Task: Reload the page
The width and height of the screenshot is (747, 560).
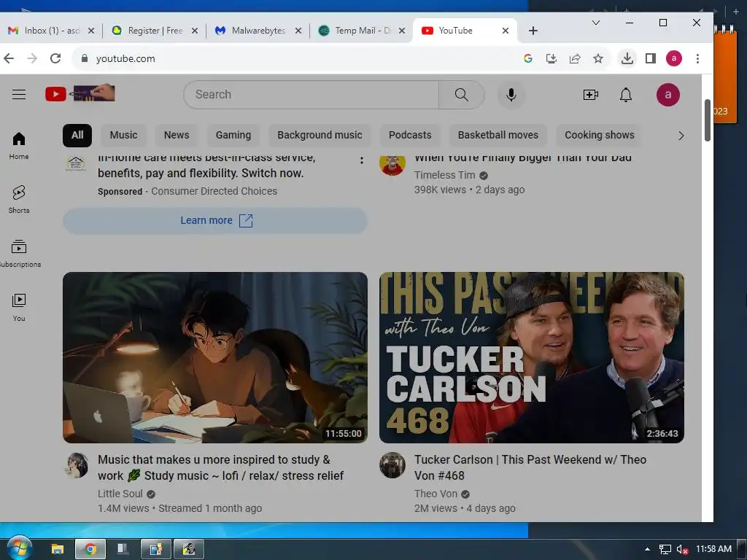Action: point(55,58)
